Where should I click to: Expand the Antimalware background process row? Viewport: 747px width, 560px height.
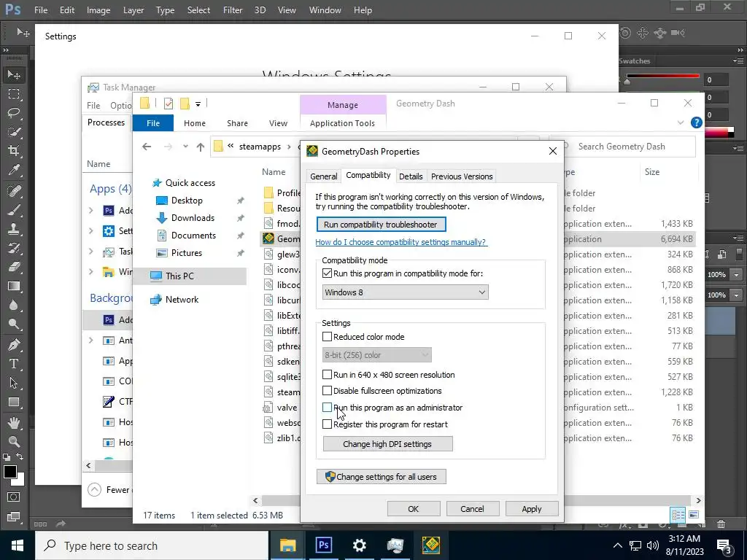[x=91, y=340]
